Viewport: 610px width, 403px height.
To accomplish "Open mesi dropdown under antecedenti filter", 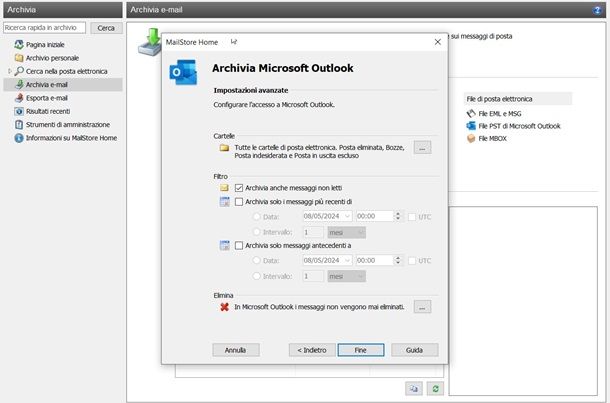I will click(x=346, y=276).
